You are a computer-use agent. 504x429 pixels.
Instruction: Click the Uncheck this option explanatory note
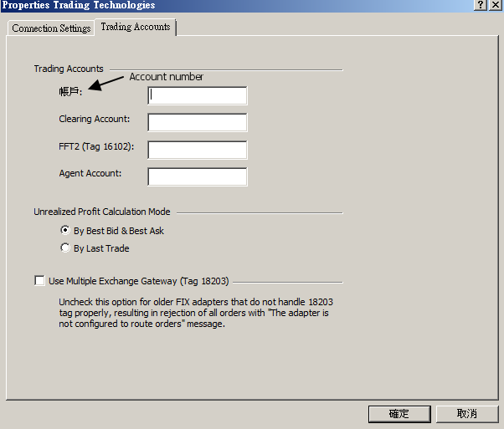pyautogui.click(x=196, y=313)
